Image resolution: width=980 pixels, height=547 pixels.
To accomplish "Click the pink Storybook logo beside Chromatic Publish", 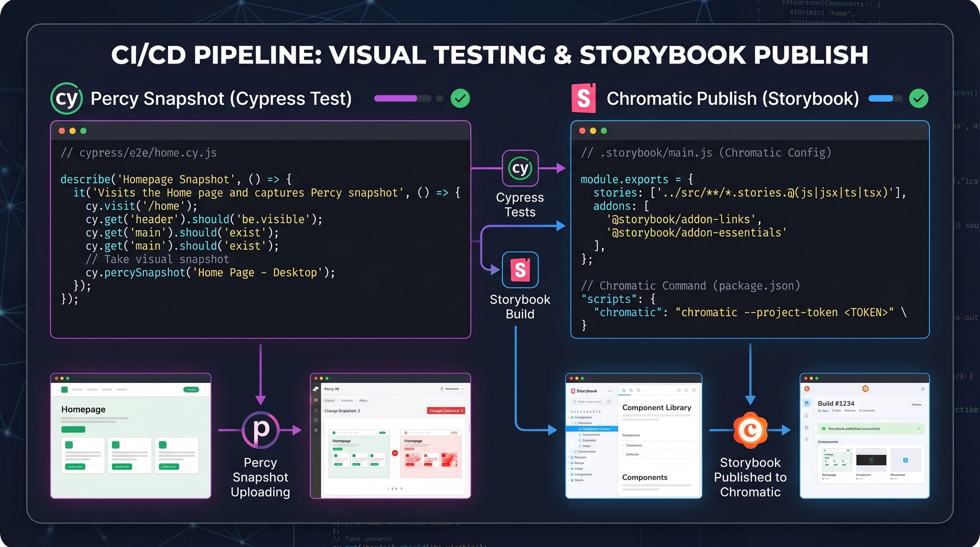I will click(x=584, y=99).
